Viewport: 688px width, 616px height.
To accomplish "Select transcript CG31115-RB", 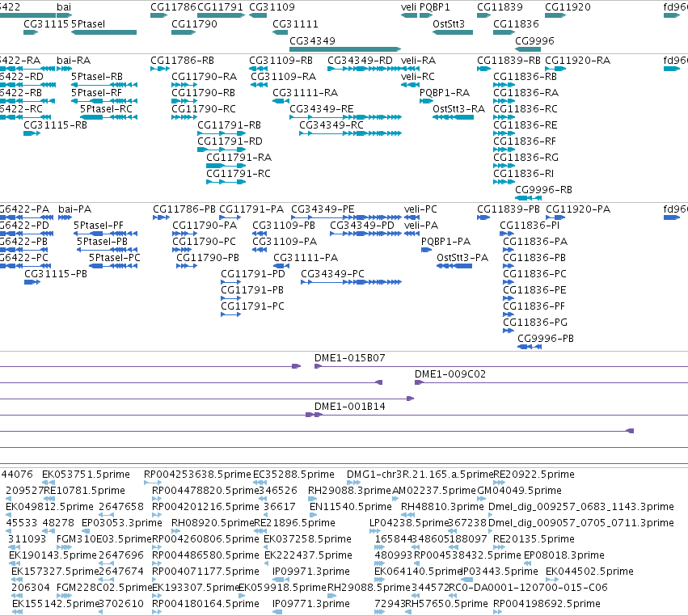I will pos(55,125).
